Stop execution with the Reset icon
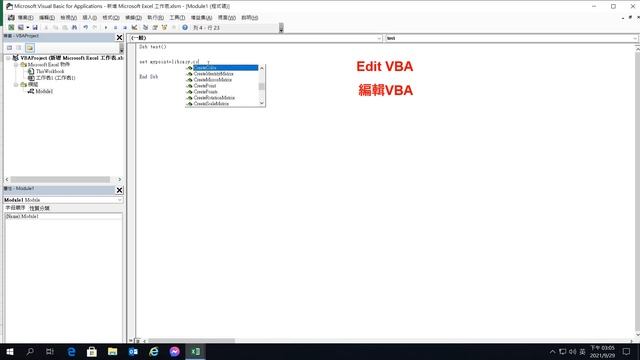Viewport: 640px width, 360px height. [125, 27]
